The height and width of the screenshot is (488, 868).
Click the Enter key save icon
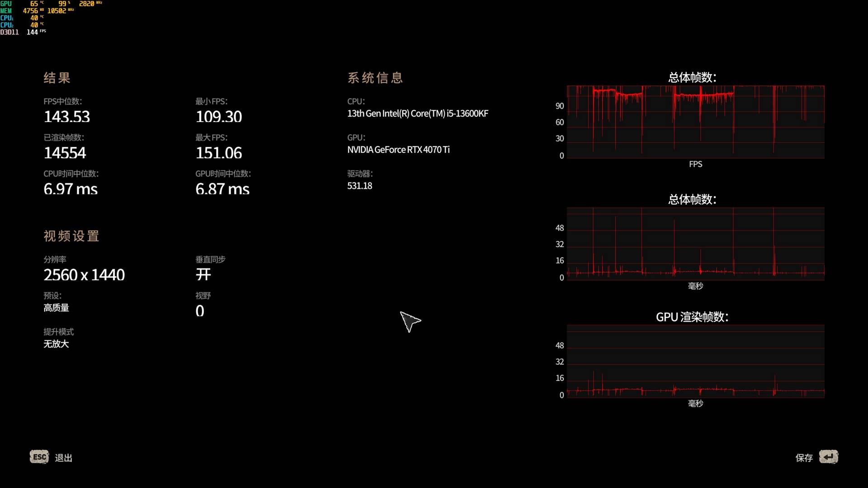(x=829, y=457)
